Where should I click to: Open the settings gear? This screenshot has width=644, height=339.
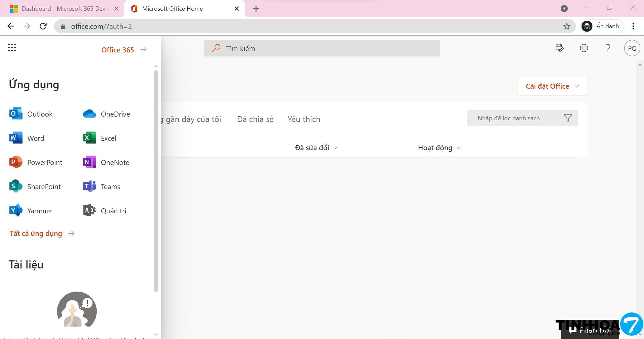(x=584, y=48)
